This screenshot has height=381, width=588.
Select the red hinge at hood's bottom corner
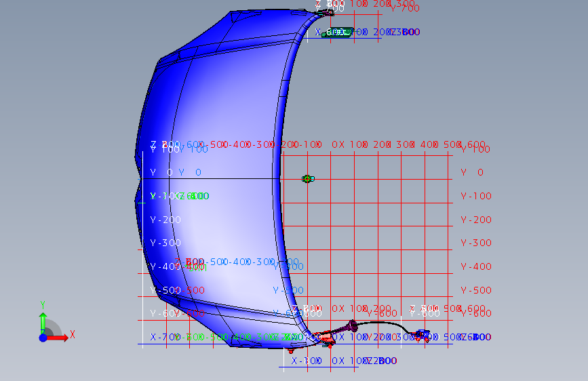point(324,338)
